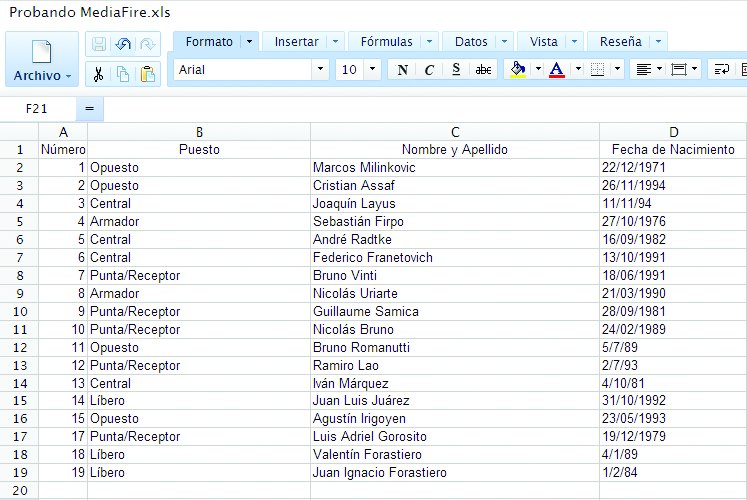Select the Cristian Assaf cell
The height and width of the screenshot is (500, 747).
coord(455,186)
